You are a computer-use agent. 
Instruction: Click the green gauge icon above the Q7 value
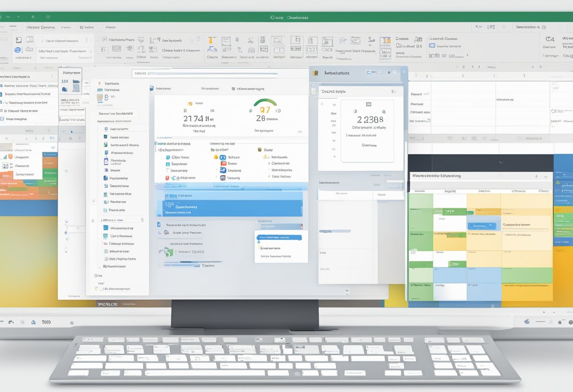pos(265,102)
